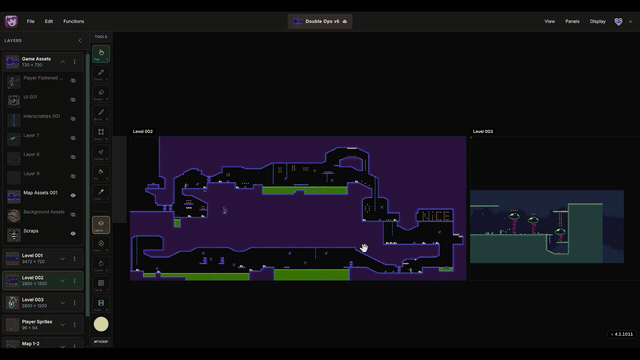Select the Color eyedropper tool
The height and width of the screenshot is (360, 640).
pyautogui.click(x=101, y=193)
